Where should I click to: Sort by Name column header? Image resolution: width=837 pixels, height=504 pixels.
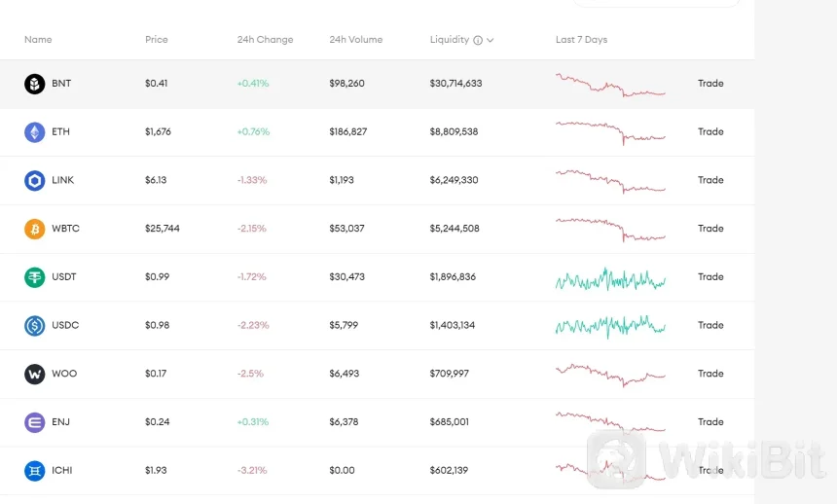pos(38,40)
